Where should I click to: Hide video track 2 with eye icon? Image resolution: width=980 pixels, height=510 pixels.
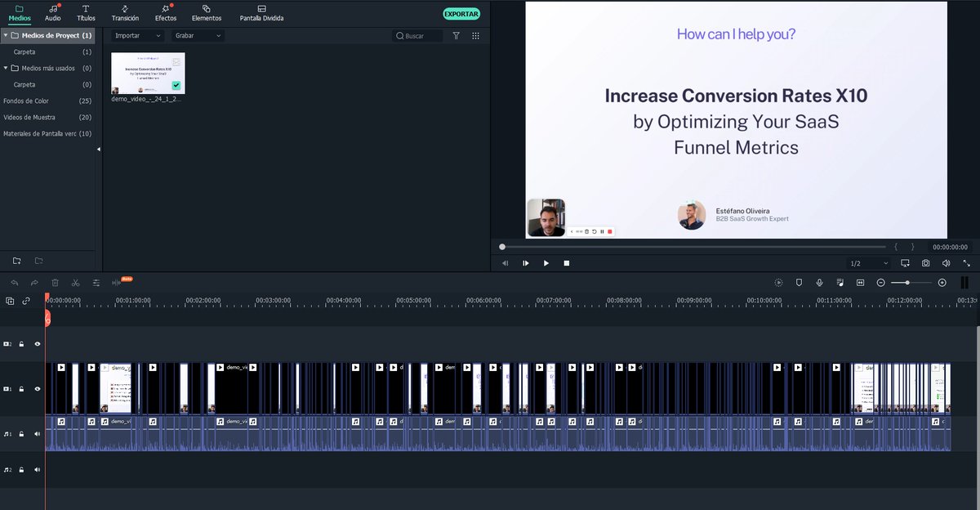[x=37, y=344]
